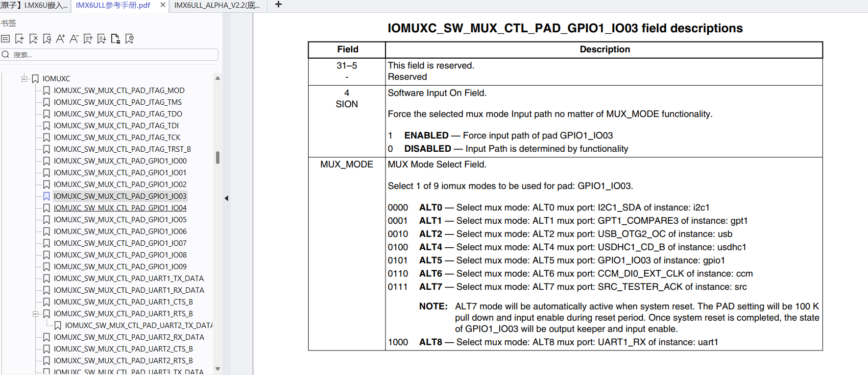Viewport: 868px width, 375px height.
Task: Open IOMUXC_SW_MUX_CTL_PAD_GPIO1_IO05 bookmark
Action: point(120,219)
